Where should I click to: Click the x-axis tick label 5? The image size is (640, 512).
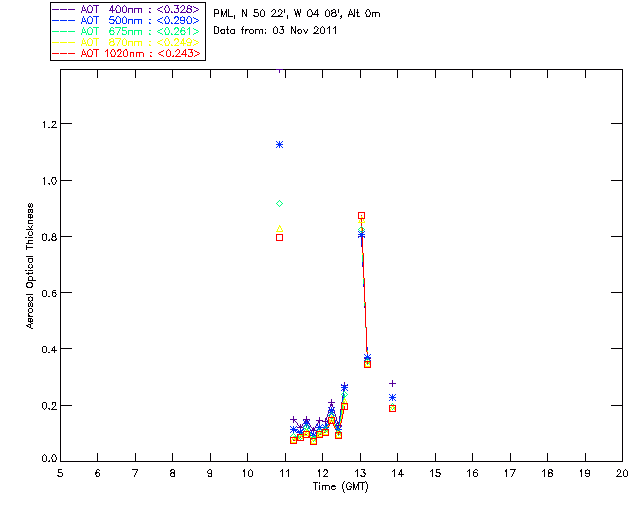(x=60, y=473)
